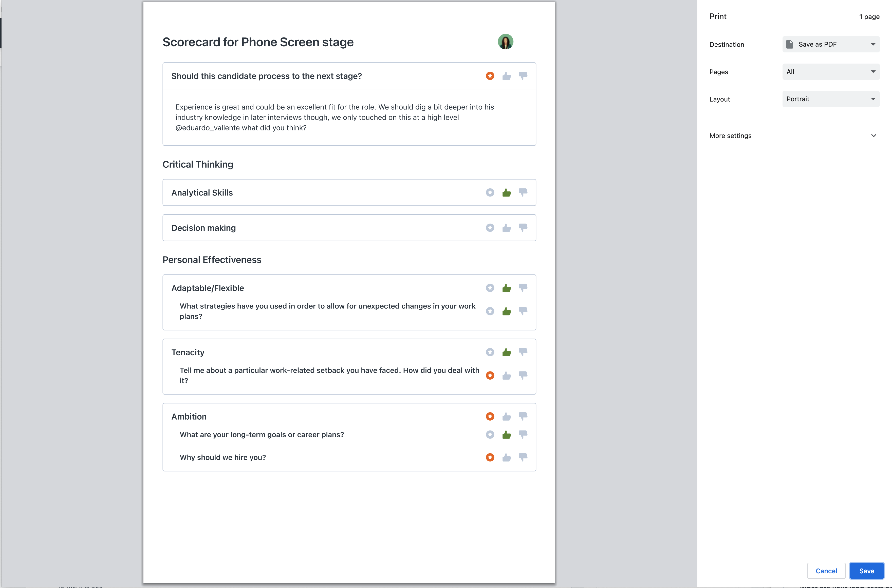This screenshot has width=892, height=588.
Task: Click orange star on 'Why should we hire you?'
Action: [x=490, y=457]
